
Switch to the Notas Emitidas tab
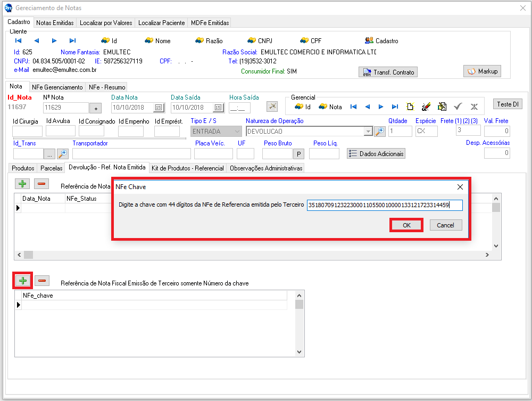[55, 23]
